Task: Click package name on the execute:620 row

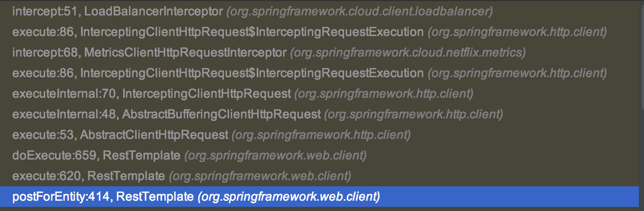Action: [259, 176]
